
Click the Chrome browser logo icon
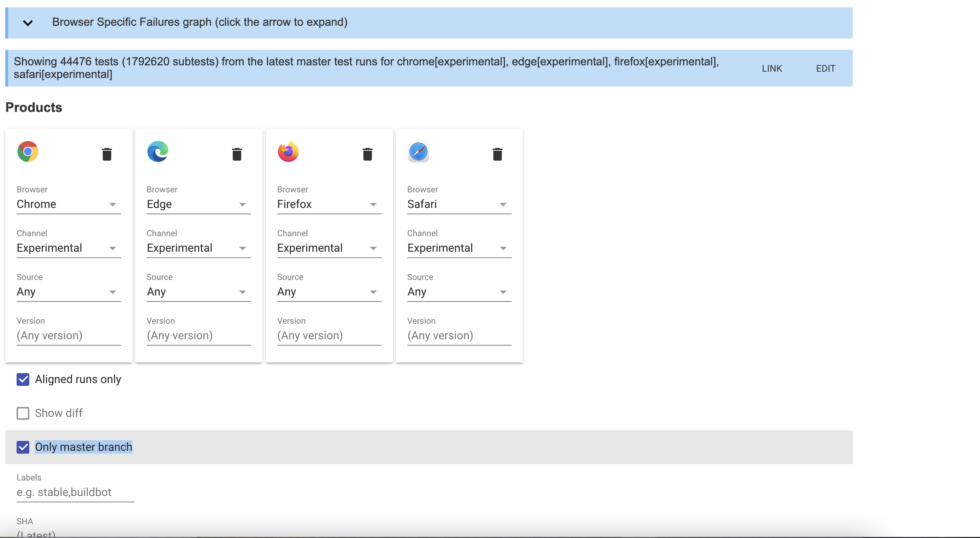coord(28,152)
